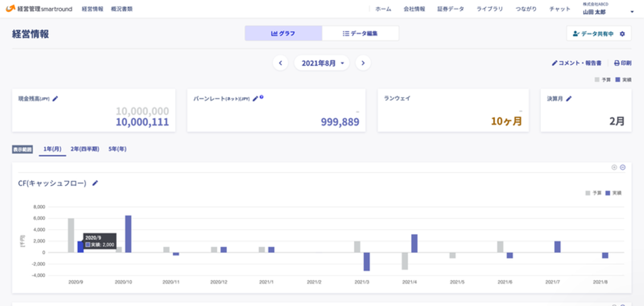Edit the 決算月 pencil icon
Image resolution: width=644 pixels, height=306 pixels.
(x=569, y=98)
